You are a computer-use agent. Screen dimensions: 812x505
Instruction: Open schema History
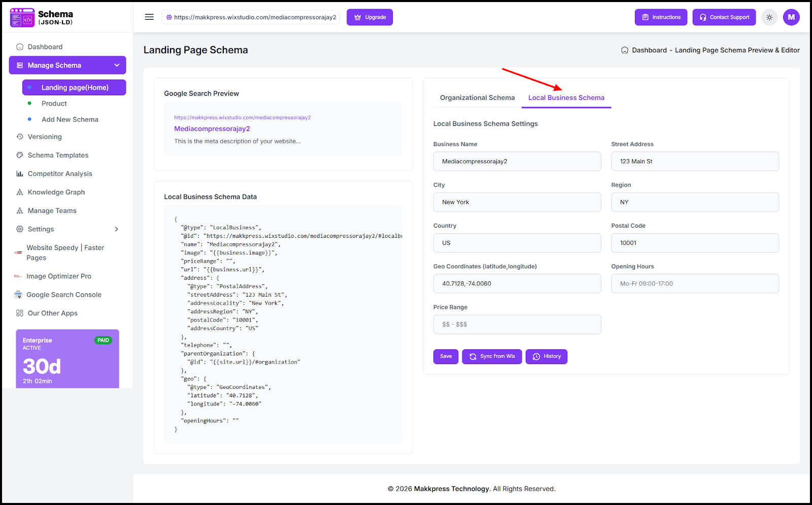click(x=546, y=356)
